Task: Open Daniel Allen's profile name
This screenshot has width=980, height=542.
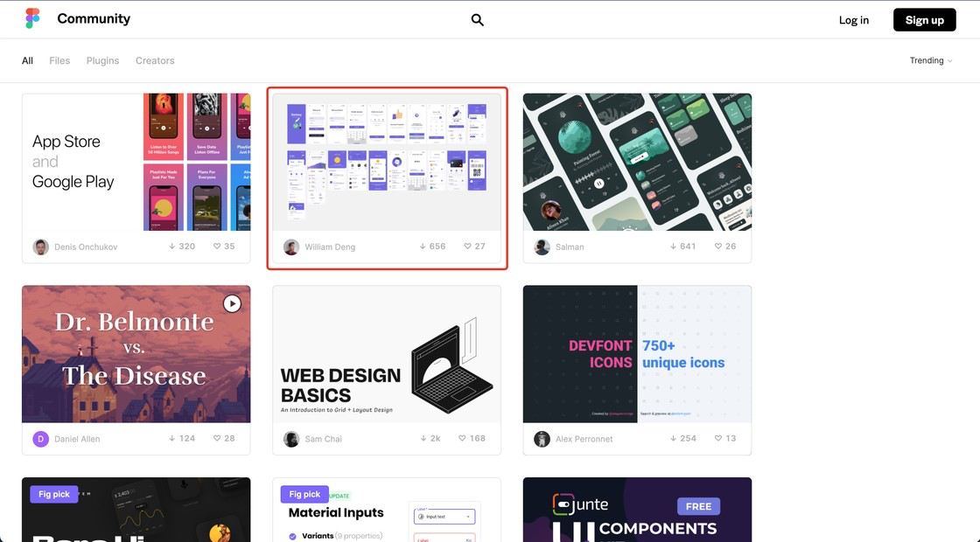Action: tap(77, 439)
